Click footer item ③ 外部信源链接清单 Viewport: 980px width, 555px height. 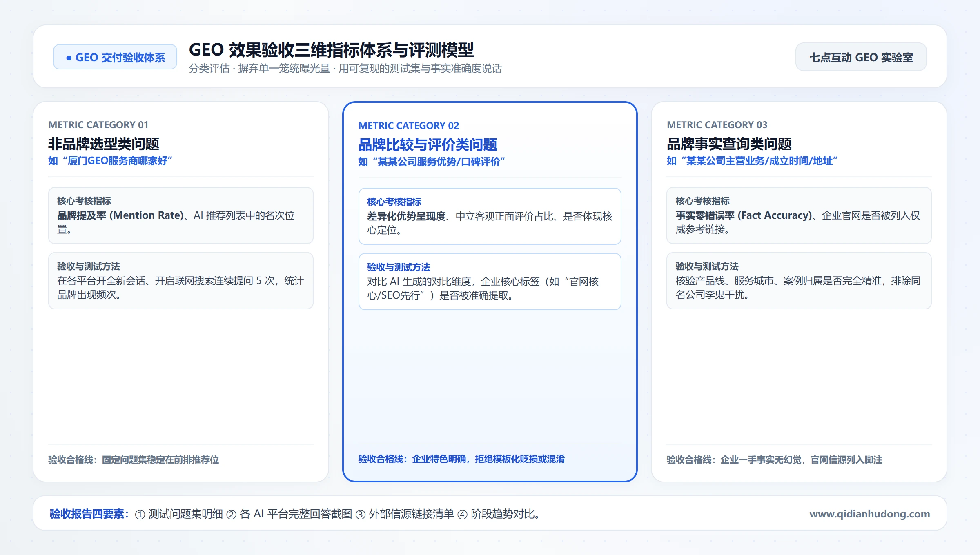405,514
